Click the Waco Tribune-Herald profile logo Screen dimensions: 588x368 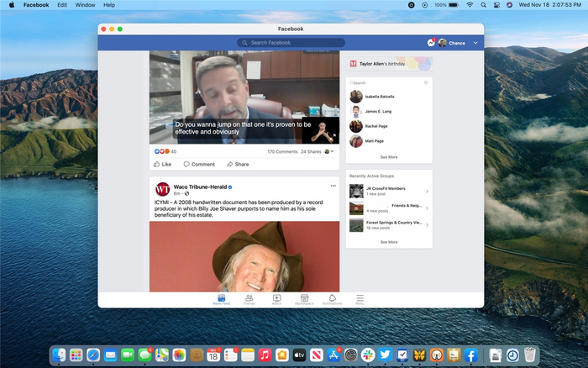click(162, 189)
